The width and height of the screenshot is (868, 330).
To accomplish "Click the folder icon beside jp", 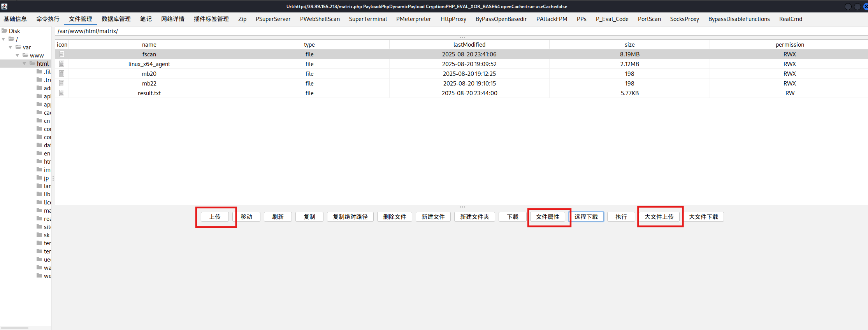I will pos(39,178).
